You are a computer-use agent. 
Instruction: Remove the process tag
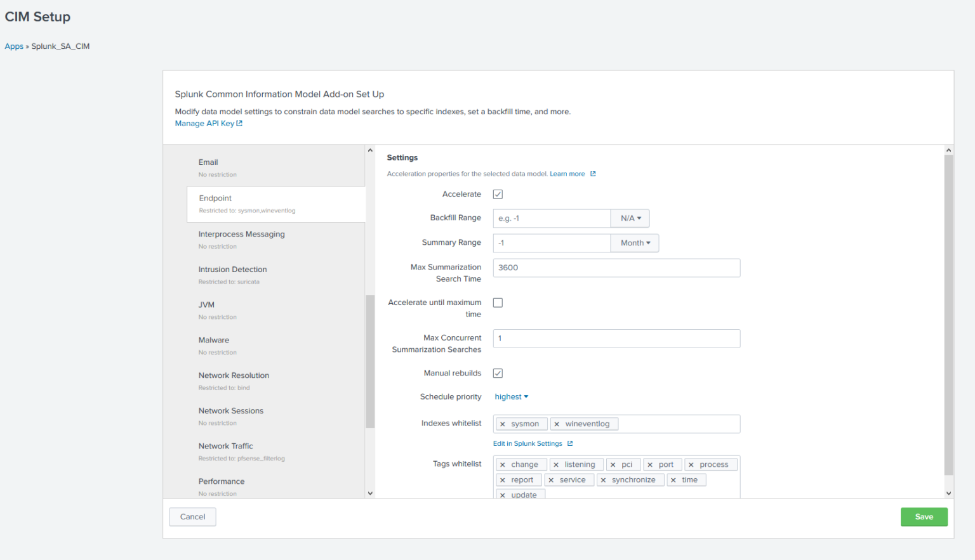click(692, 464)
